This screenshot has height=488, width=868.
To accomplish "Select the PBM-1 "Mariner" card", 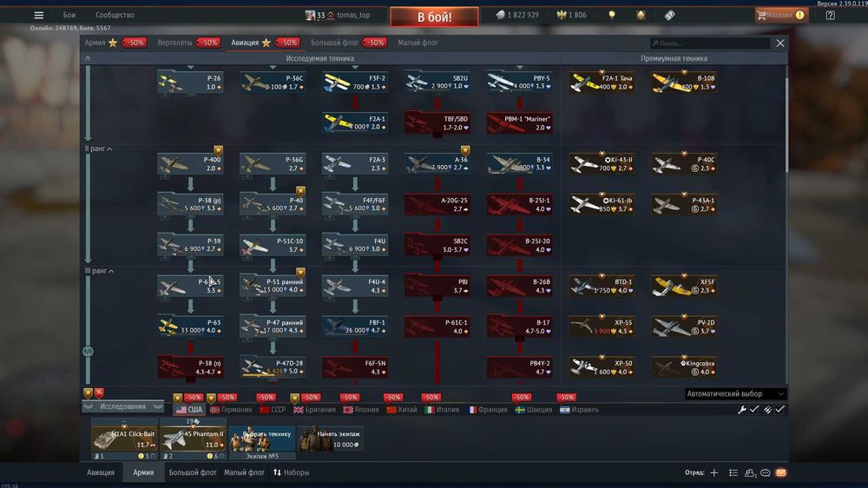I will pyautogui.click(x=520, y=123).
